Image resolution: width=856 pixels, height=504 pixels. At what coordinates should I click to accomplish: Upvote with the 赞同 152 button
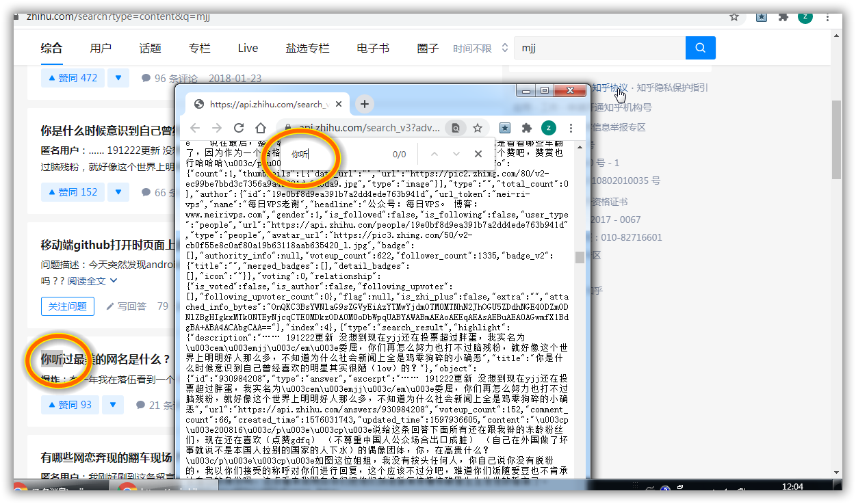[x=72, y=192]
